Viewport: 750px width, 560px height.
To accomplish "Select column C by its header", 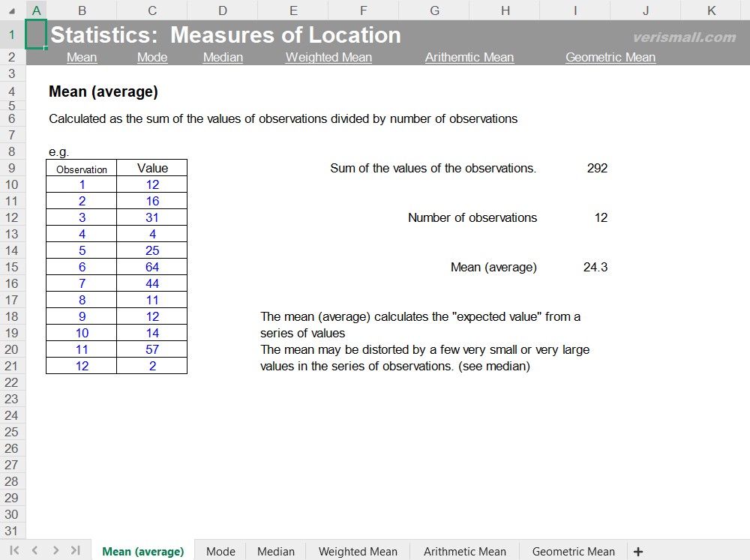I will tap(151, 10).
